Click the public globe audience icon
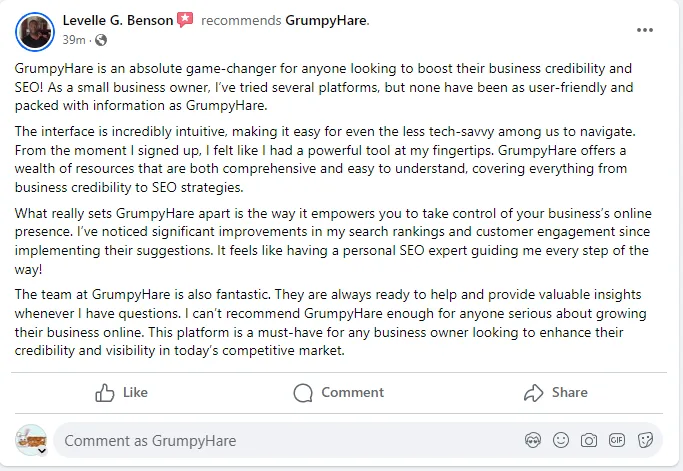 click(100, 40)
